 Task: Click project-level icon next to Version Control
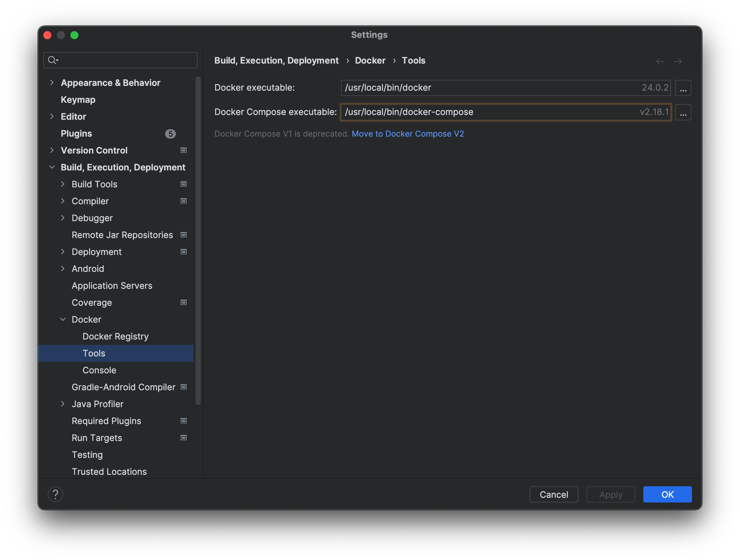184,150
